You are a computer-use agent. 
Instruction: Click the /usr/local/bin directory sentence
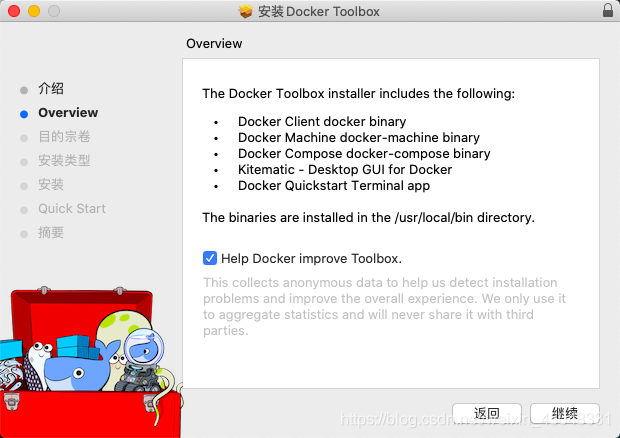tap(369, 217)
